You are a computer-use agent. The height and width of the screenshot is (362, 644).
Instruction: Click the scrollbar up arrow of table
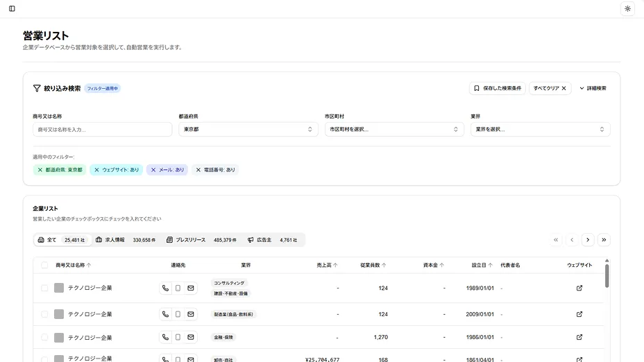point(607,261)
